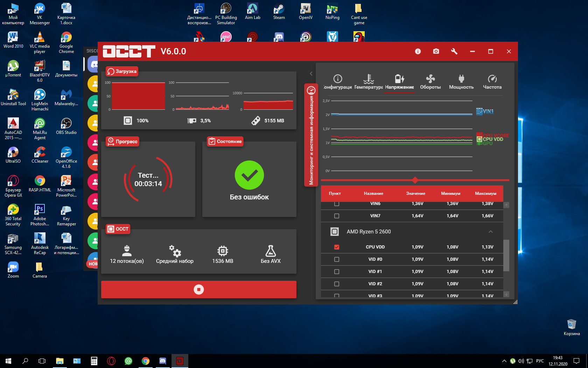Enable the VID #1 checkbox
The width and height of the screenshot is (588, 368).
pos(337,272)
